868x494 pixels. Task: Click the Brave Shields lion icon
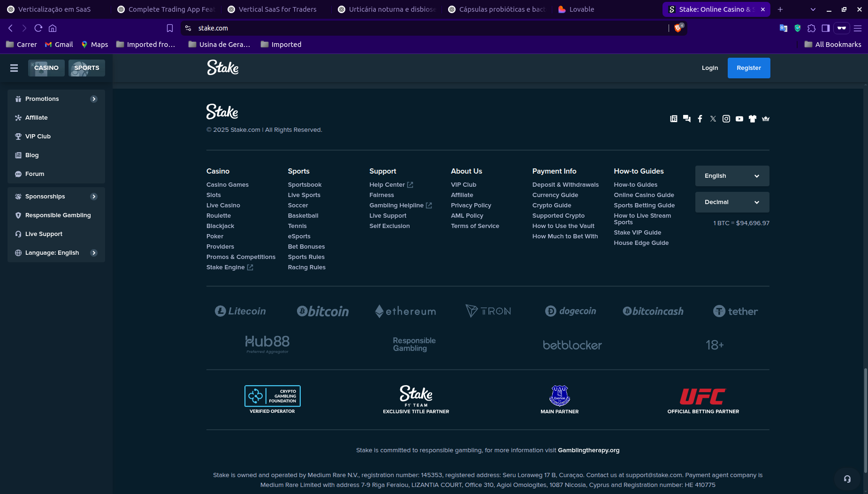pyautogui.click(x=678, y=28)
